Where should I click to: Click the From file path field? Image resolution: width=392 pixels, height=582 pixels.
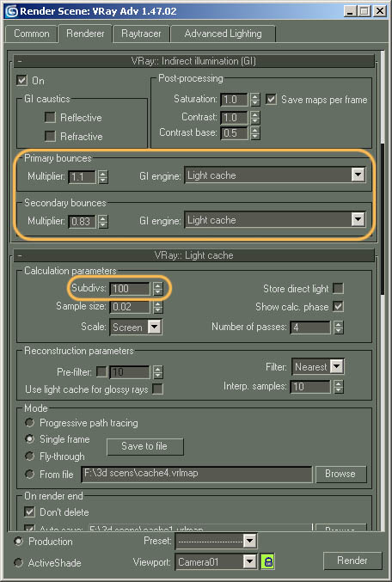[196, 474]
